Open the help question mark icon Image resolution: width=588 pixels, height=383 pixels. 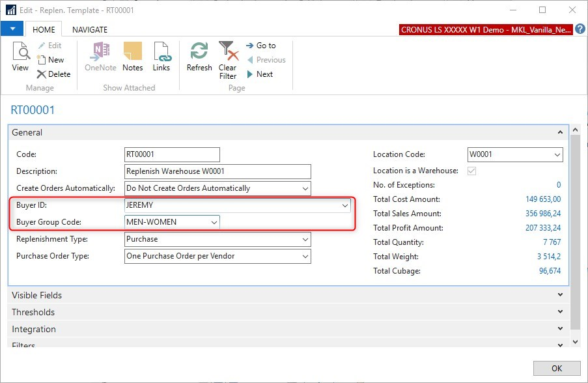(580, 29)
